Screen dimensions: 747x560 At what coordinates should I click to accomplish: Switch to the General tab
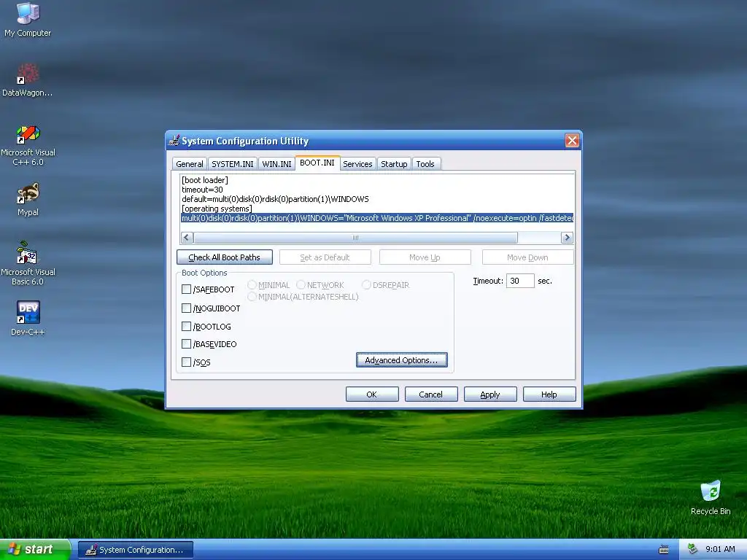tap(189, 164)
